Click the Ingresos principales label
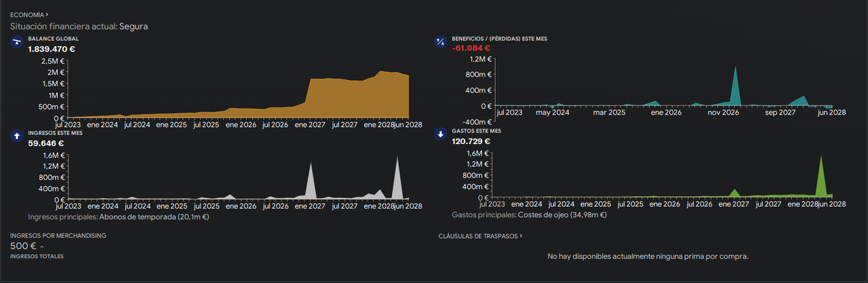 62,217
